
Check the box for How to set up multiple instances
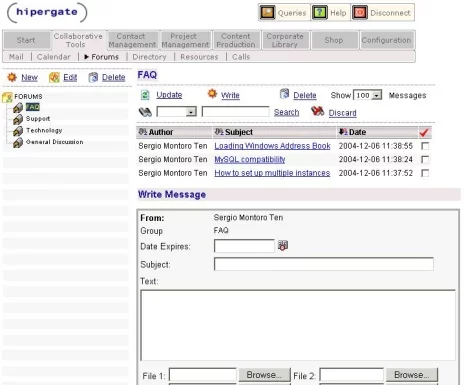tap(425, 173)
